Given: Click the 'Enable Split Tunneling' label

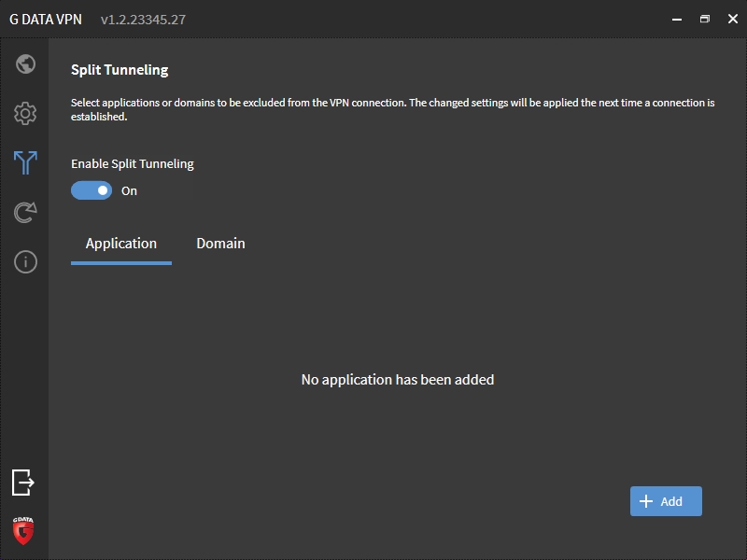Looking at the screenshot, I should pos(133,164).
